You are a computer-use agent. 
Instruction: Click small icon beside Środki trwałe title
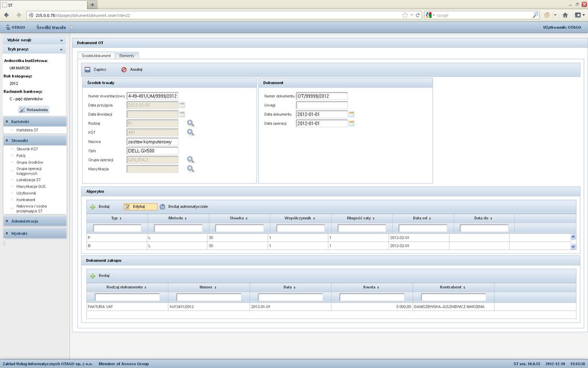pyautogui.click(x=72, y=27)
